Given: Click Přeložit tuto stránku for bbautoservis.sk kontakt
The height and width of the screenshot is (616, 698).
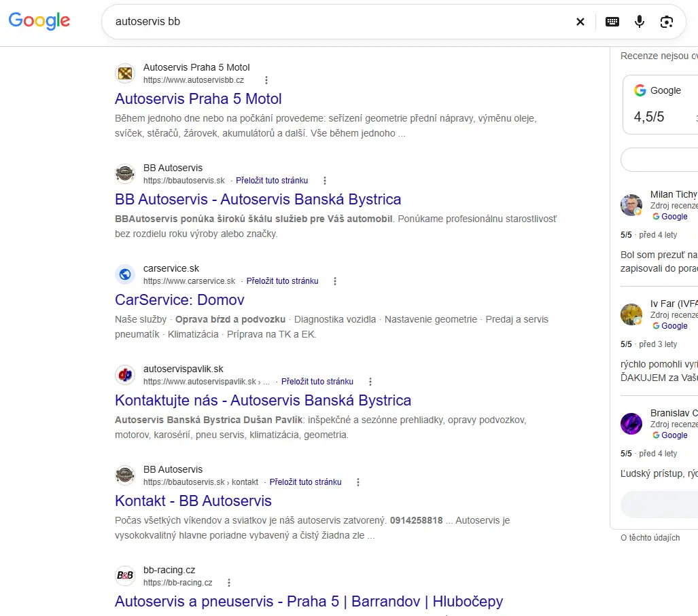Looking at the screenshot, I should (305, 482).
